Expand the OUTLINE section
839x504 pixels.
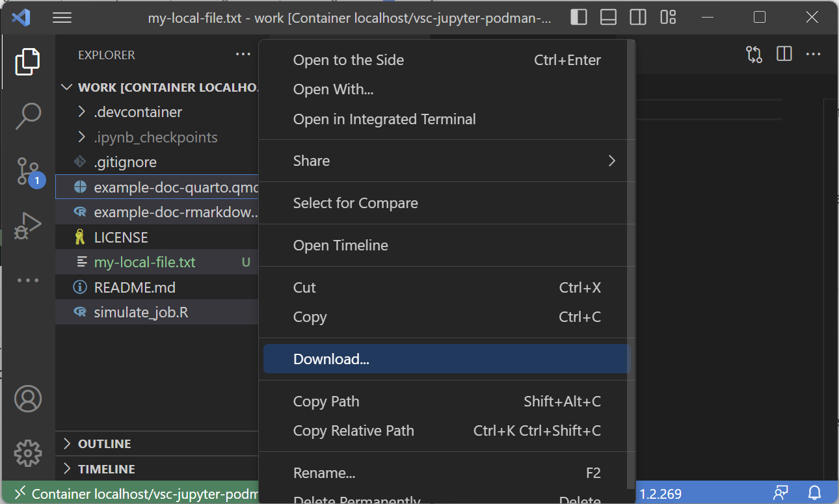(x=104, y=444)
